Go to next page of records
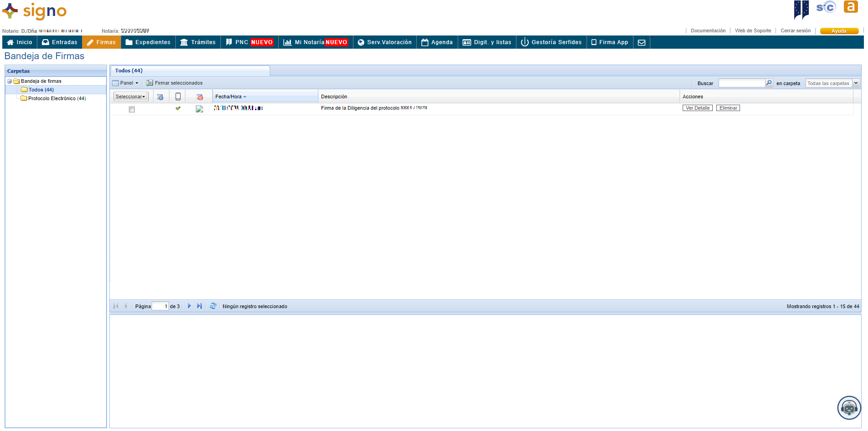This screenshot has height=431, width=868. point(189,306)
